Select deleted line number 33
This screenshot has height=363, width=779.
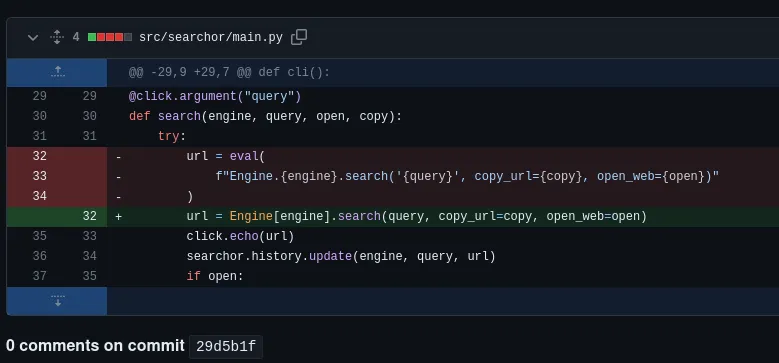pyautogui.click(x=39, y=176)
